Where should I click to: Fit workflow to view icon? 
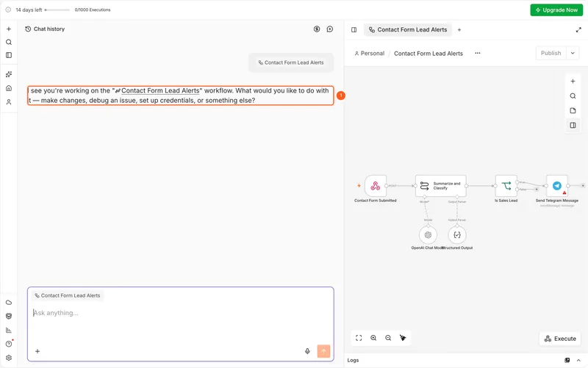click(359, 338)
